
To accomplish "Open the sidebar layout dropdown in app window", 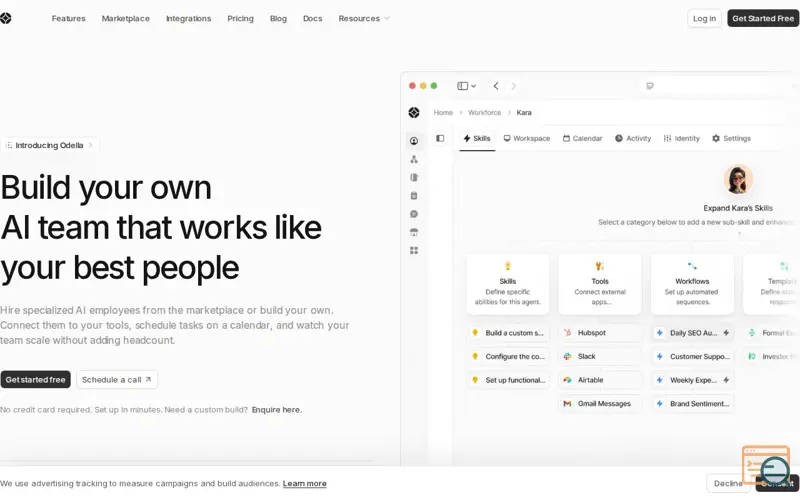I will pos(466,86).
